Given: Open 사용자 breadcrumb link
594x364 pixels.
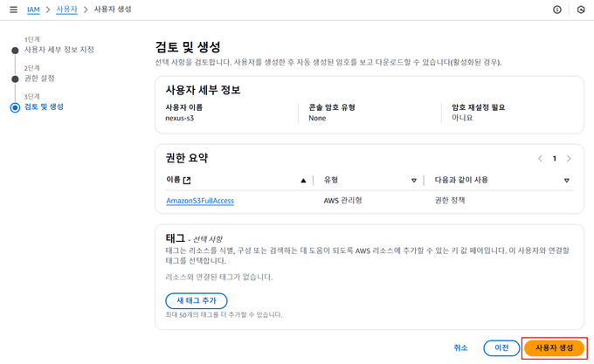Looking at the screenshot, I should (66, 10).
